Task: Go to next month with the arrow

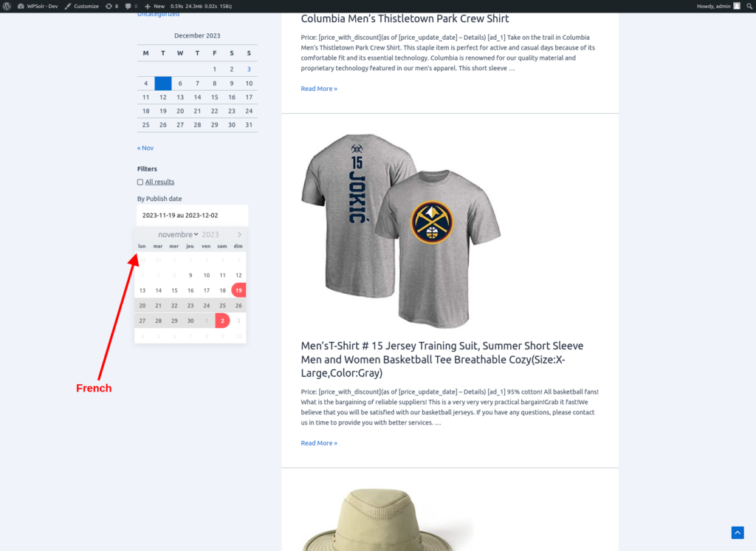Action: click(240, 234)
